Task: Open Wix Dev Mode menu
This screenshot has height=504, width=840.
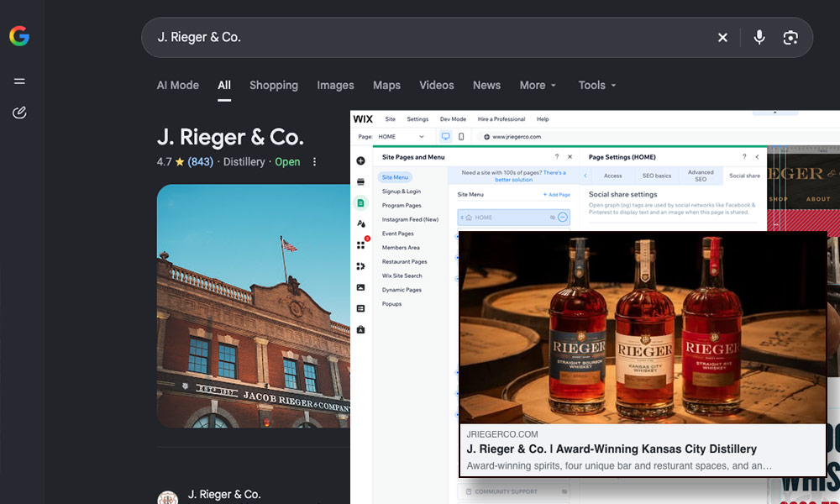Action: coord(453,119)
